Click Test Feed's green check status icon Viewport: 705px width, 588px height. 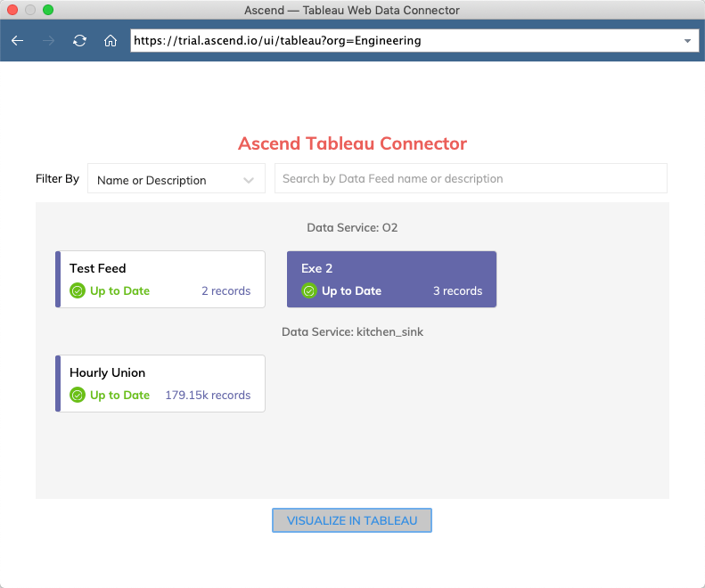[78, 290]
